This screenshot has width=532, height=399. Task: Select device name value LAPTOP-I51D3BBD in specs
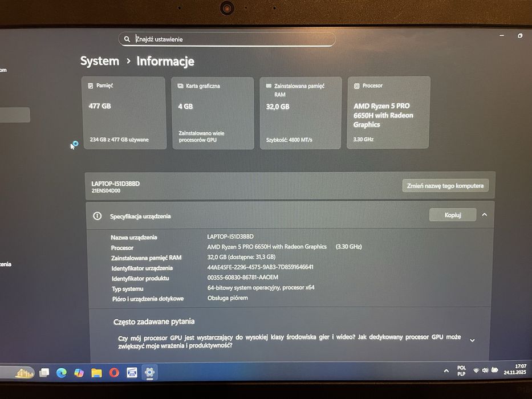click(230, 237)
